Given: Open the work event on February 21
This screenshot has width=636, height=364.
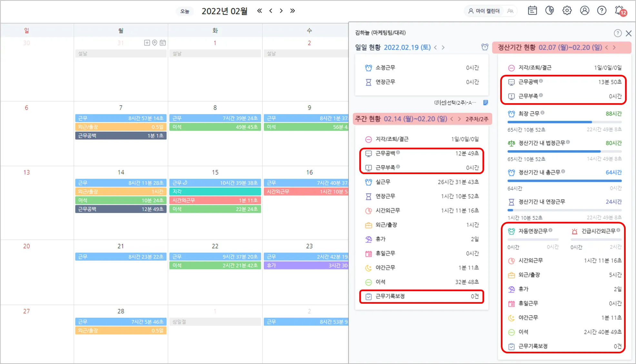Looking at the screenshot, I should point(121,257).
